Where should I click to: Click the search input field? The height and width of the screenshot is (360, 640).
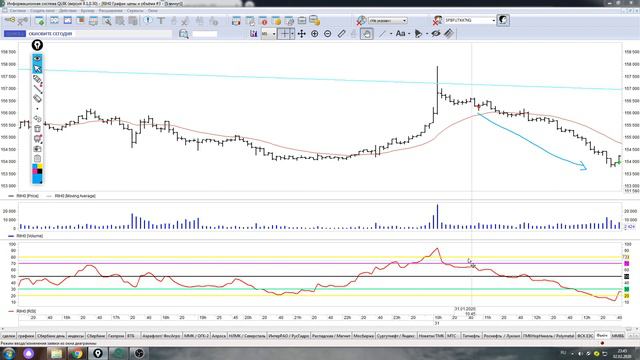click(x=204, y=34)
